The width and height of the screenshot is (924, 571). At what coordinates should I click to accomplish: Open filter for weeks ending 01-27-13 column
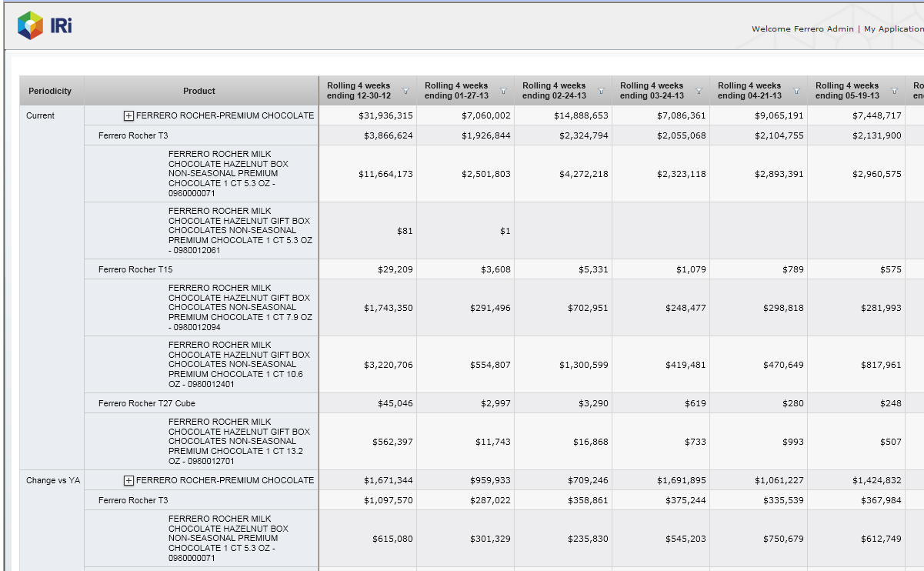[x=503, y=91]
